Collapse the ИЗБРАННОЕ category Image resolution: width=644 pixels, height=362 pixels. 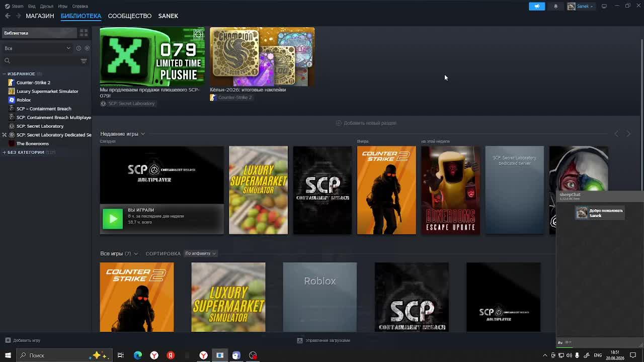click(4, 74)
